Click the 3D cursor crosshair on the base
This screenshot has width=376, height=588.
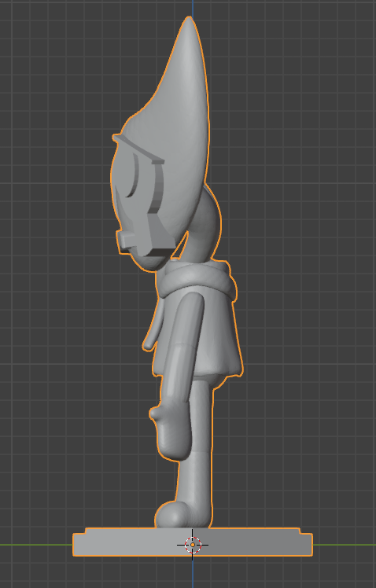click(x=193, y=545)
